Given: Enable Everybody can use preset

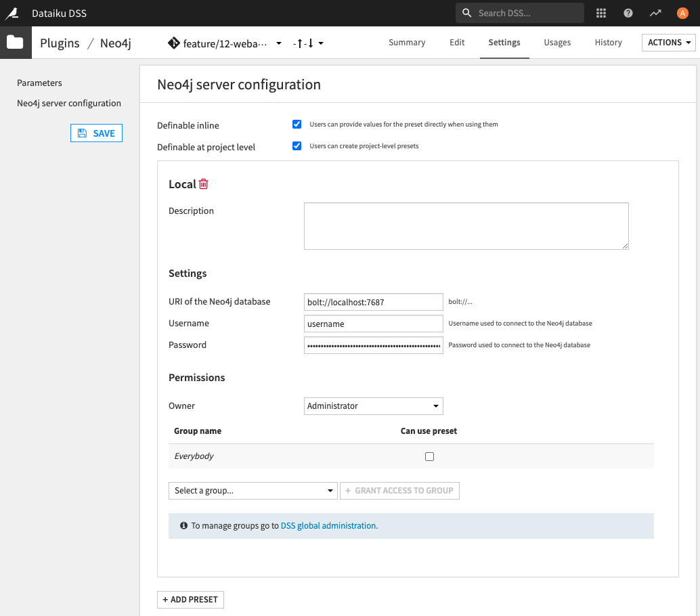Looking at the screenshot, I should 429,456.
